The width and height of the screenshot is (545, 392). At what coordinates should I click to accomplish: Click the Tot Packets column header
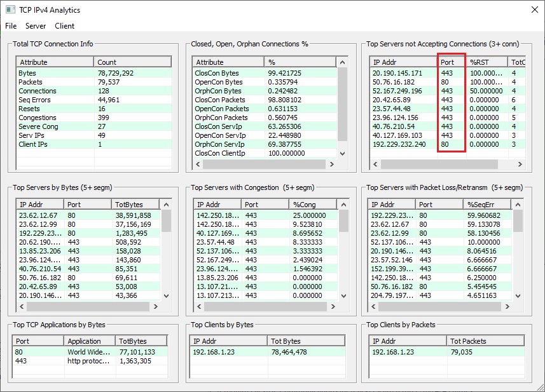486,341
